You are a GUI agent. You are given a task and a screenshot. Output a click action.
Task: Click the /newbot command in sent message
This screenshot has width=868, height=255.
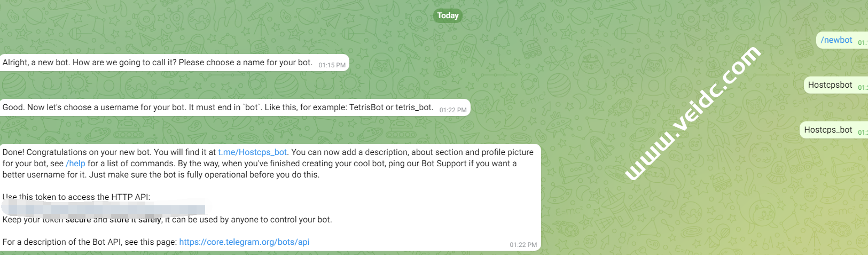(836, 40)
